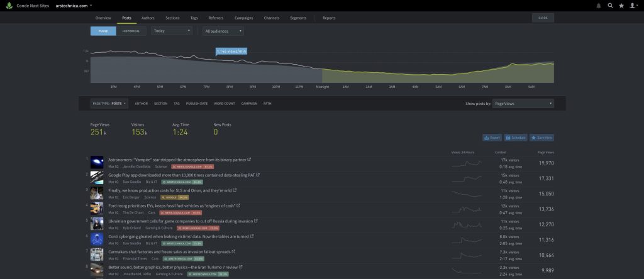644x279 pixels.
Task: Click the Conde Nast Sites label
Action: (33, 6)
